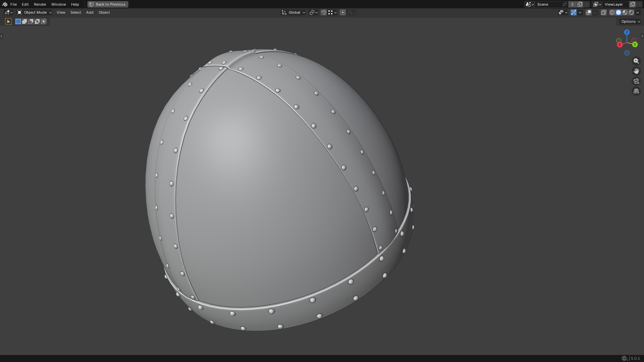Choose Set a New Selection mode
The height and width of the screenshot is (362, 644).
coord(18,21)
